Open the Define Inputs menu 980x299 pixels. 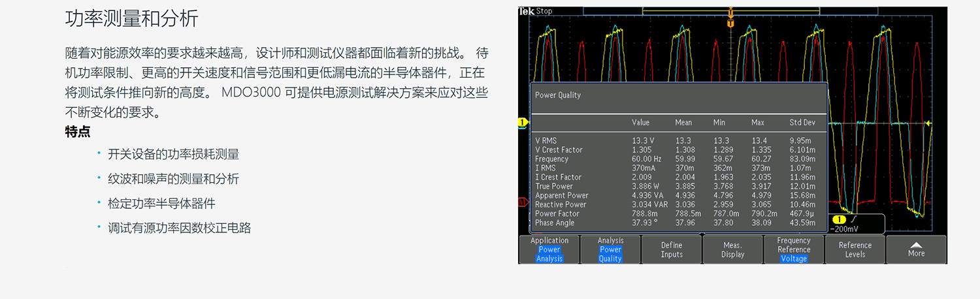[x=672, y=249]
